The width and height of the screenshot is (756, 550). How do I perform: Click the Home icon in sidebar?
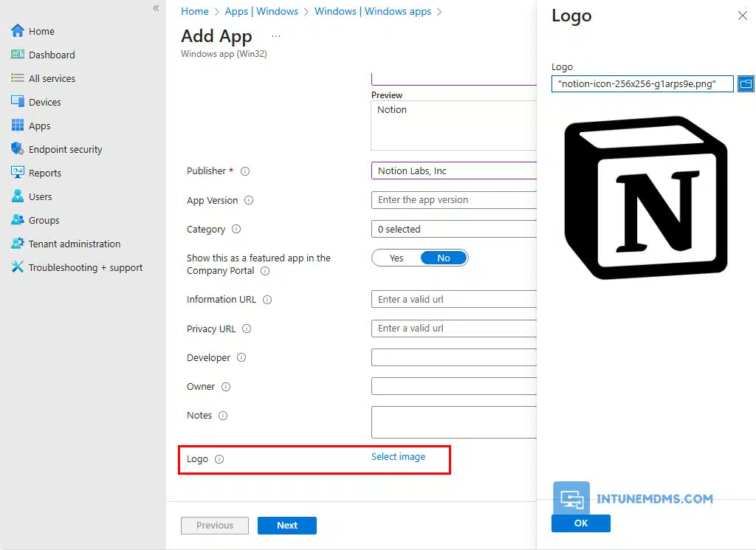click(18, 31)
